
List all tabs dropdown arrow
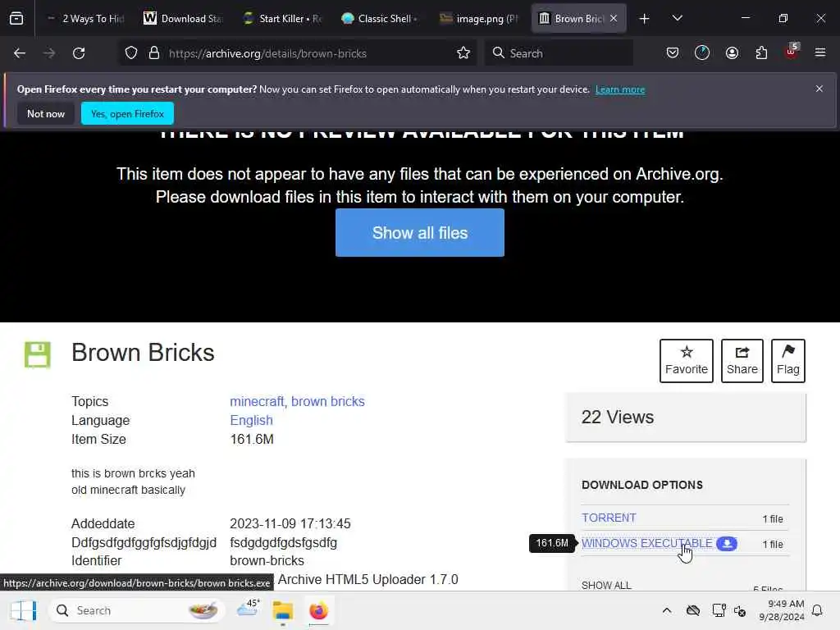click(677, 18)
